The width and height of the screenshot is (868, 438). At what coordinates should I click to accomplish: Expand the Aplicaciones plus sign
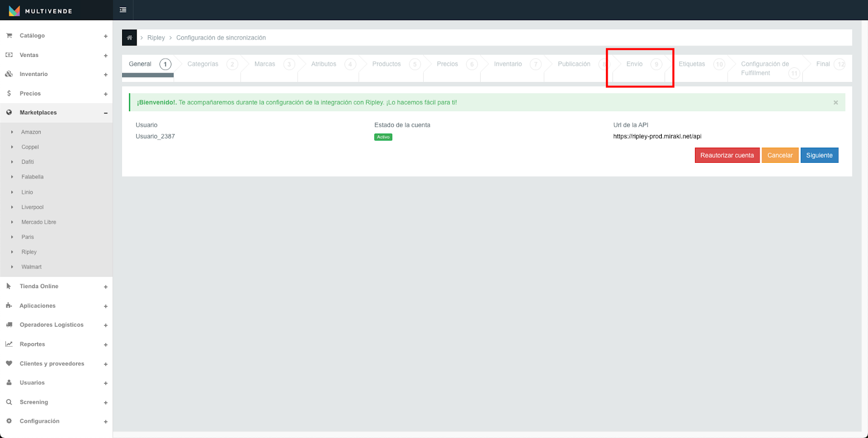click(x=106, y=306)
